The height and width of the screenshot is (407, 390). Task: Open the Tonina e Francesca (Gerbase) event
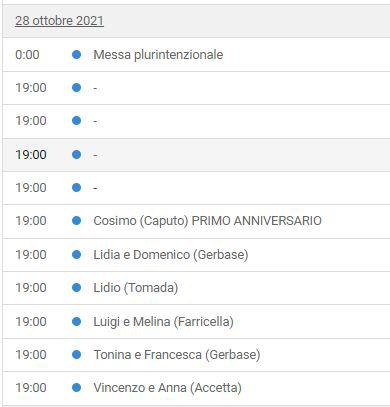point(177,355)
